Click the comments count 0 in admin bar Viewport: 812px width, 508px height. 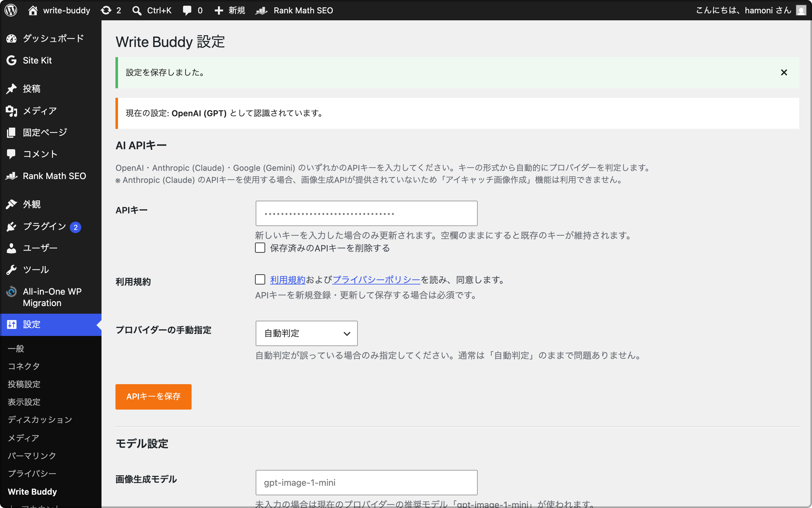coord(200,10)
